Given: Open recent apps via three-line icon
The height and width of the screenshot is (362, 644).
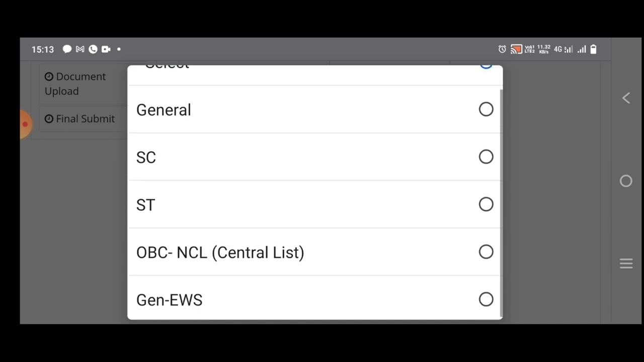Looking at the screenshot, I should 626,264.
